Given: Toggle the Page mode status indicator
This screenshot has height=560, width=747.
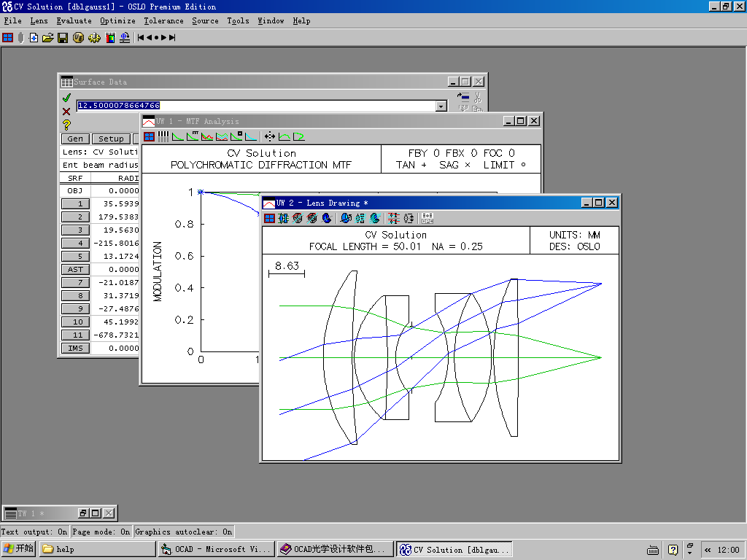Looking at the screenshot, I should click(x=101, y=532).
